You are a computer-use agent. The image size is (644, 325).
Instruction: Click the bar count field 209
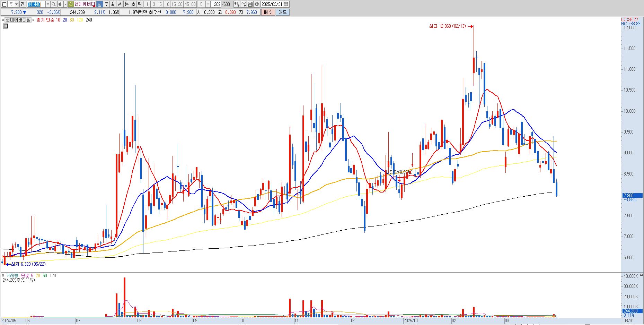[217, 4]
